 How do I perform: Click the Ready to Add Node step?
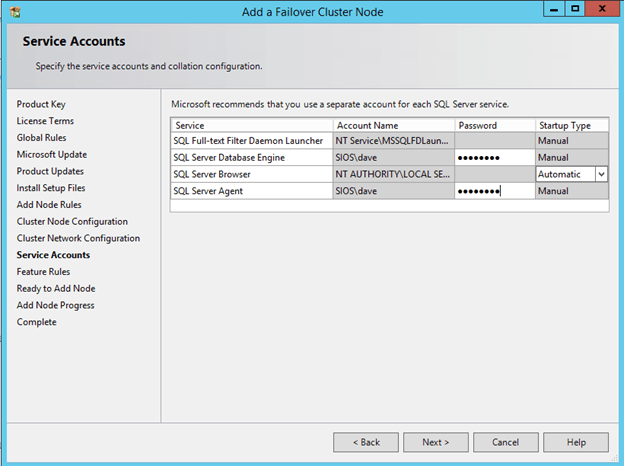pyautogui.click(x=56, y=288)
